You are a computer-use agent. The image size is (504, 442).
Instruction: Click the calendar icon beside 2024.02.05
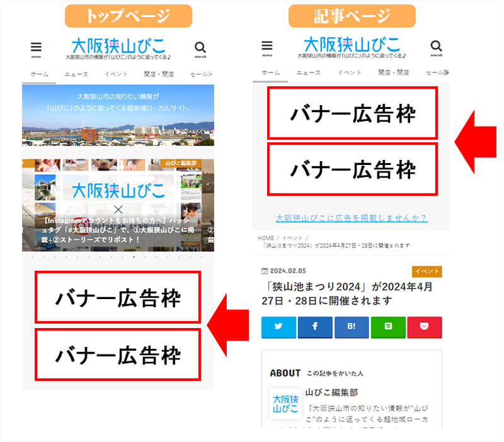[265, 271]
